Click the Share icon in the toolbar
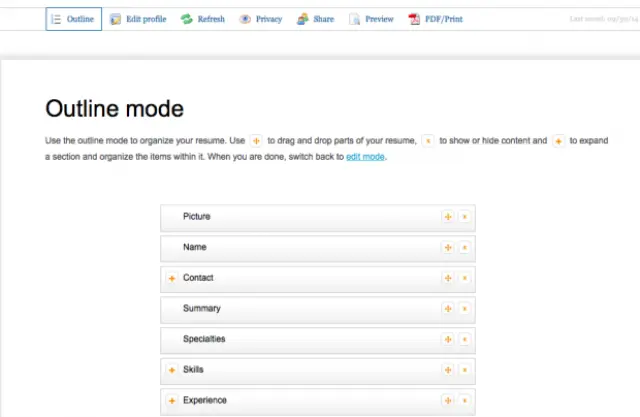640x417 pixels. pos(303,19)
